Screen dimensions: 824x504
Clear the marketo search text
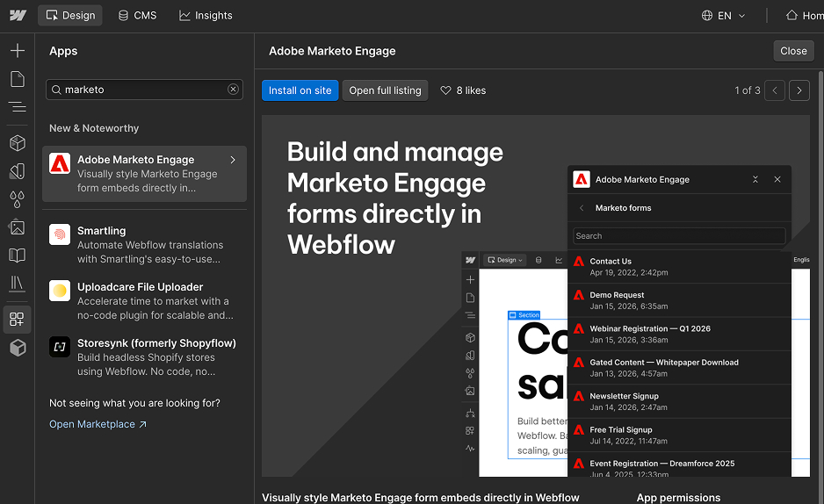pos(234,90)
